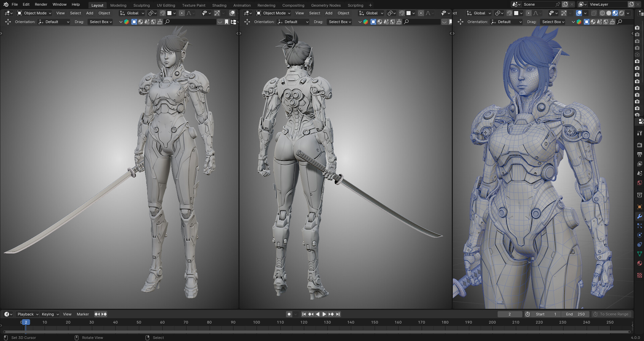Open the Object Data mesh tab
644x341 pixels.
(x=639, y=254)
